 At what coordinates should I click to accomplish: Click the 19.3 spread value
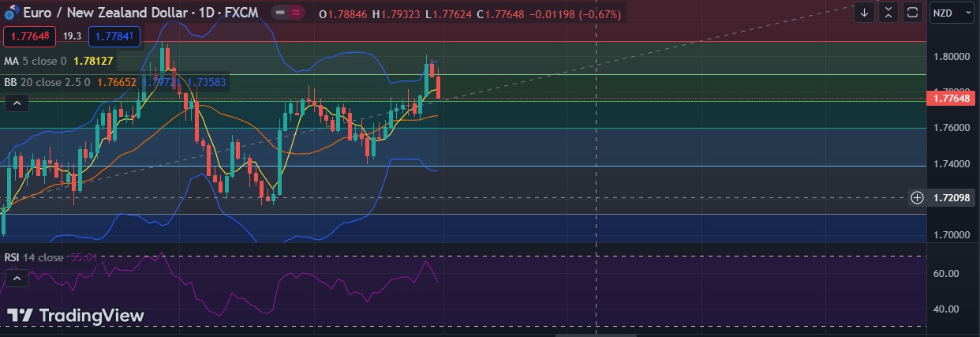tap(73, 36)
